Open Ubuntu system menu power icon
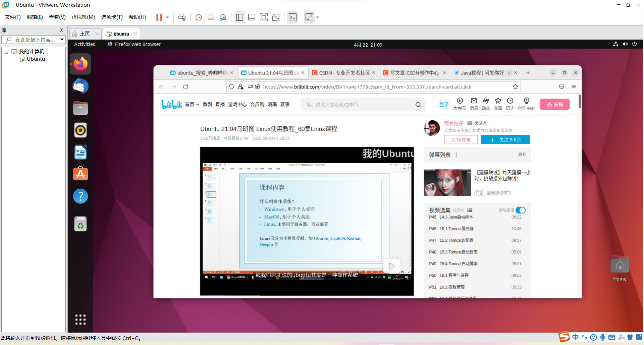Viewport: 644px width, 345px height. [x=634, y=44]
